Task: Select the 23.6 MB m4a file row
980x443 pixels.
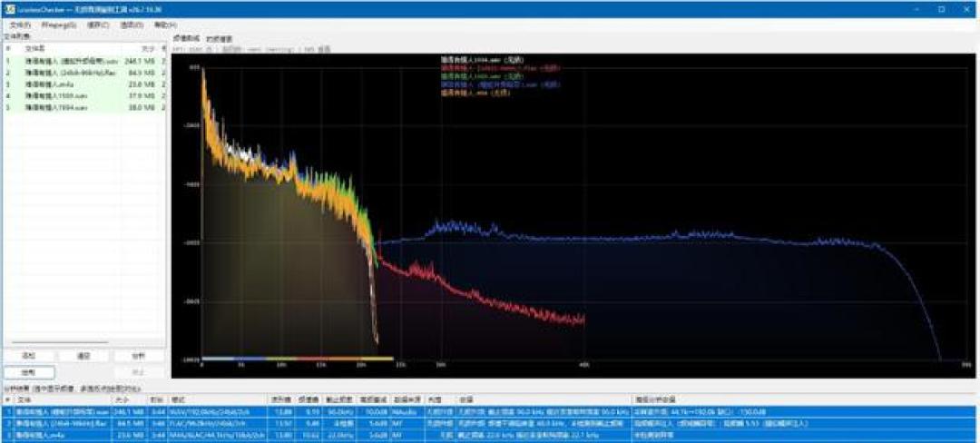Action: (84, 84)
